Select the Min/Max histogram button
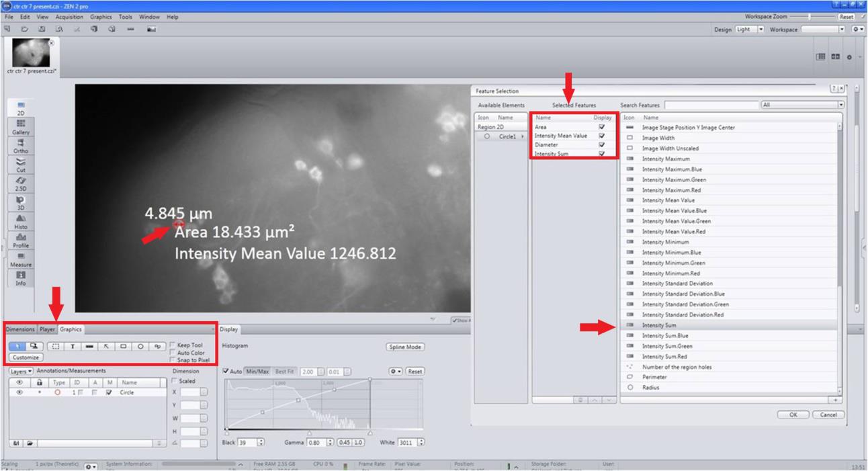Screen dimensions: 868x471 (257, 372)
